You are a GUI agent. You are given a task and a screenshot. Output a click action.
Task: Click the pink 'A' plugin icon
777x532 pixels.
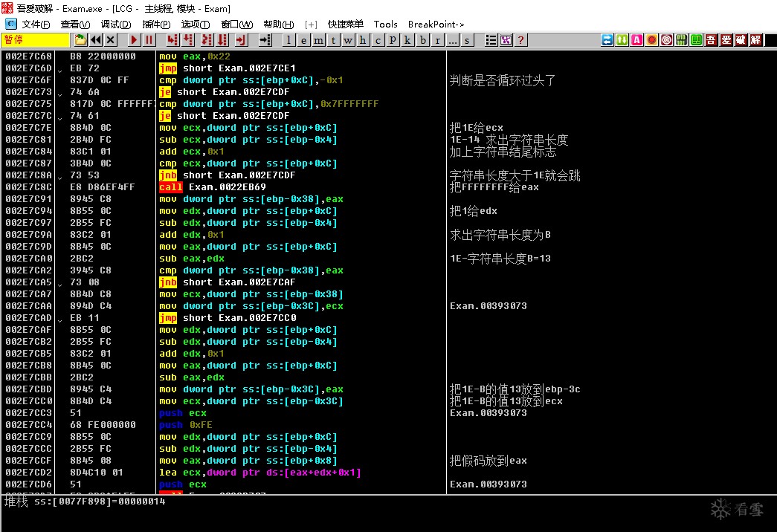coord(636,40)
